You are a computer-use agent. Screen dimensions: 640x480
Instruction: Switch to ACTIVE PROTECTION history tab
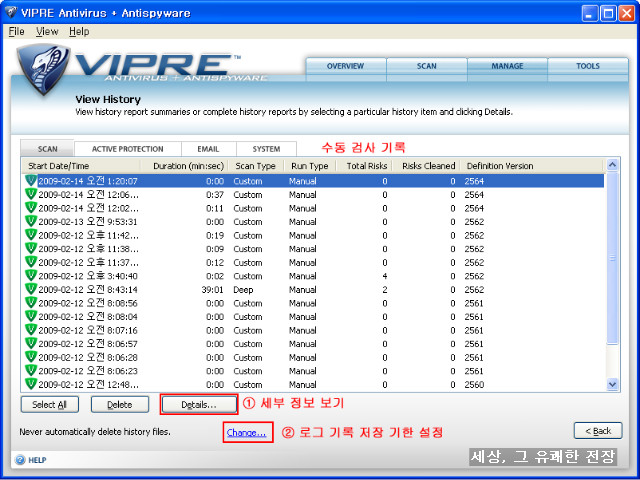[127, 149]
